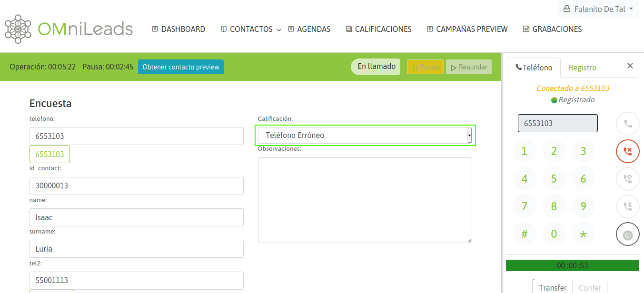Click into the Observaciones text area
The image size is (644, 293).
tap(365, 200)
